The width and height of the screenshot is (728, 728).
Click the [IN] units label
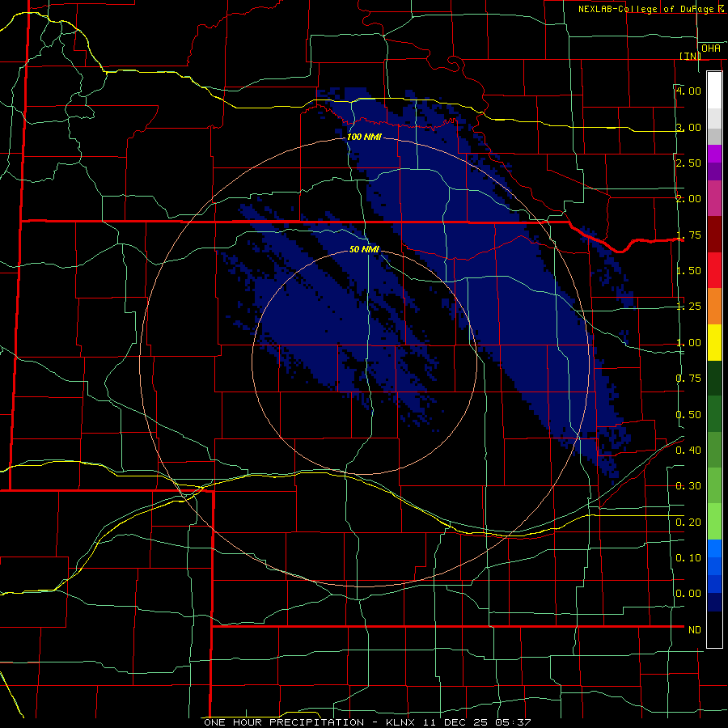pyautogui.click(x=690, y=56)
